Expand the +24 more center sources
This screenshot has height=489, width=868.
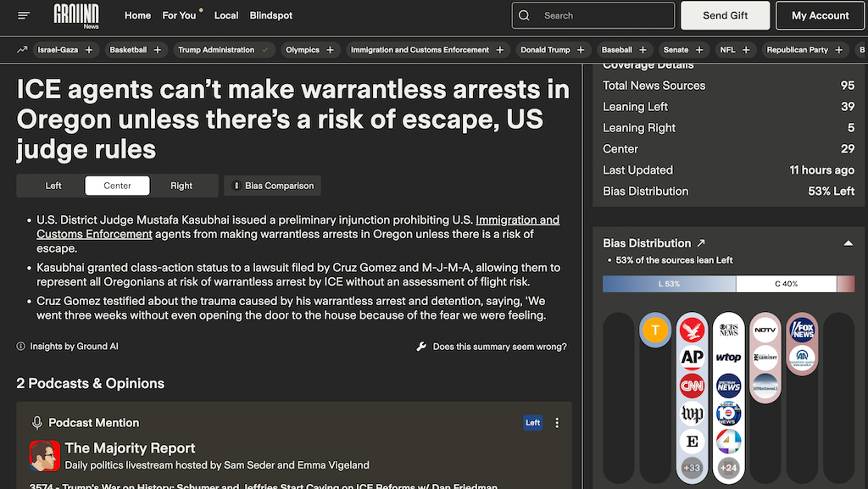pyautogui.click(x=728, y=468)
